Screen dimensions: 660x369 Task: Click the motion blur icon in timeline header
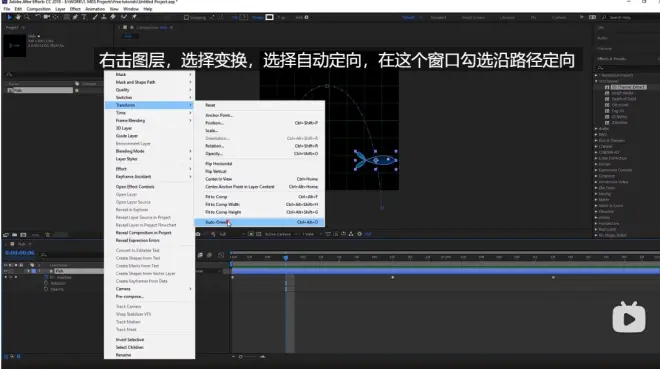click(x=209, y=255)
